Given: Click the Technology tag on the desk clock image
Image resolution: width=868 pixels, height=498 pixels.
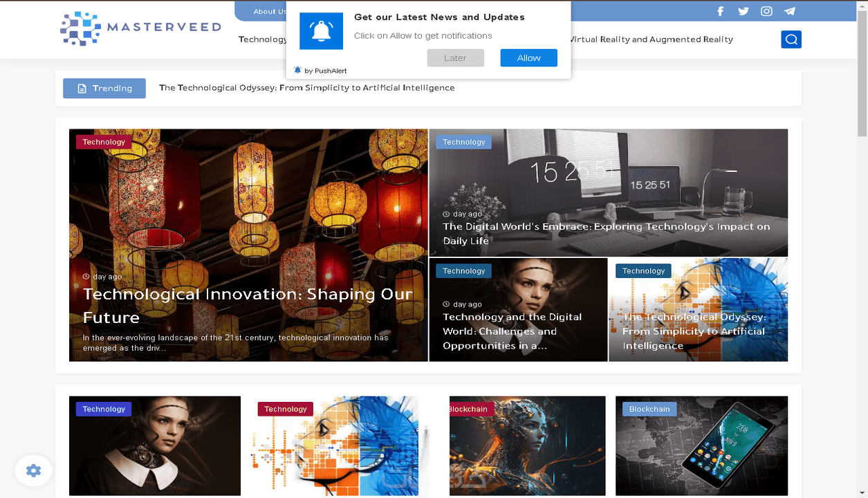Looking at the screenshot, I should coord(463,142).
